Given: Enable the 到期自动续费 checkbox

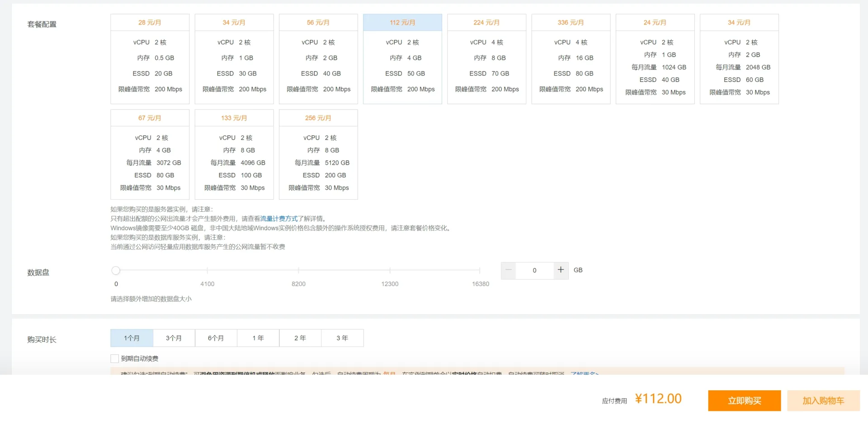Looking at the screenshot, I should pyautogui.click(x=114, y=358).
